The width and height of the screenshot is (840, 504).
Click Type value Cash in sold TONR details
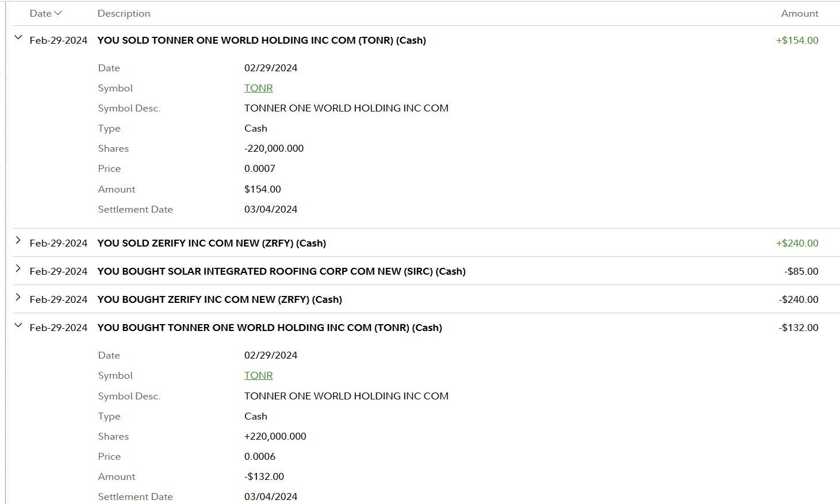click(x=256, y=128)
